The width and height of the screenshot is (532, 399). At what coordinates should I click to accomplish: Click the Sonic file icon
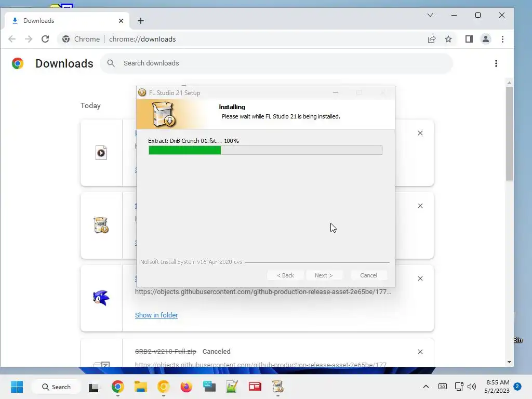(x=101, y=298)
